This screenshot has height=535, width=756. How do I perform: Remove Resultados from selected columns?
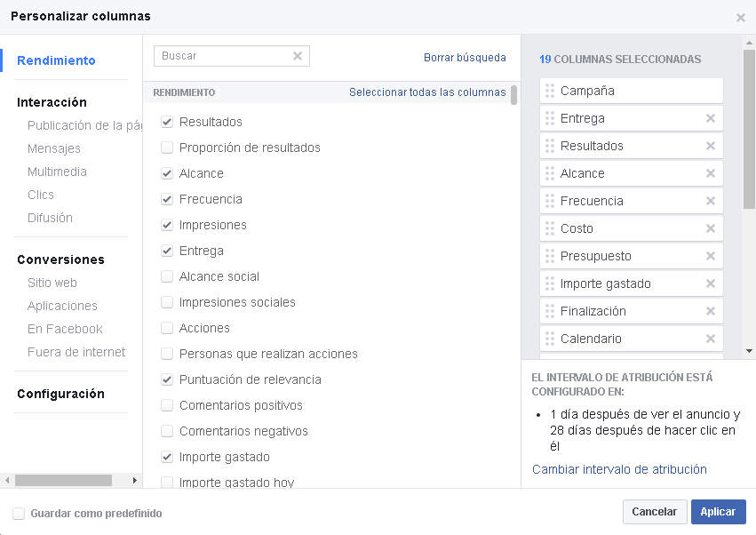click(x=710, y=146)
